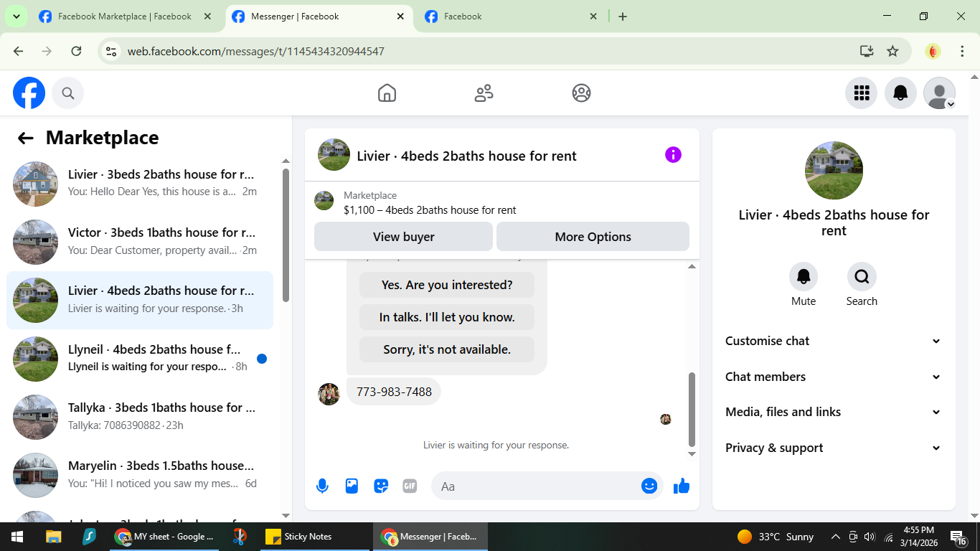
Task: Open the emoji picker smiley
Action: (x=649, y=486)
